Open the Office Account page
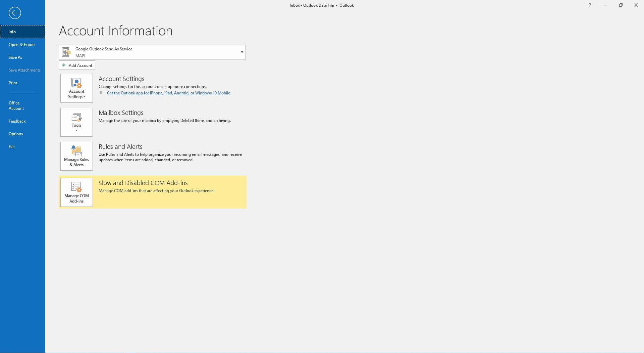The width and height of the screenshot is (644, 353). pyautogui.click(x=22, y=106)
